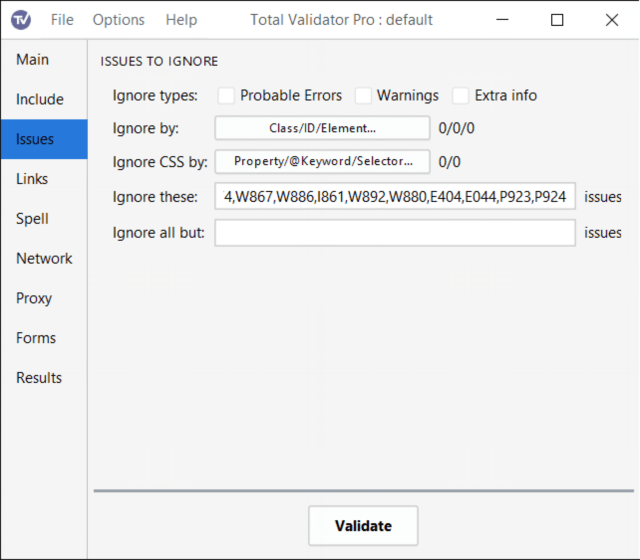Viewport: 640px width, 560px height.
Task: Click the Class/ID/Element... button
Action: tap(322, 128)
